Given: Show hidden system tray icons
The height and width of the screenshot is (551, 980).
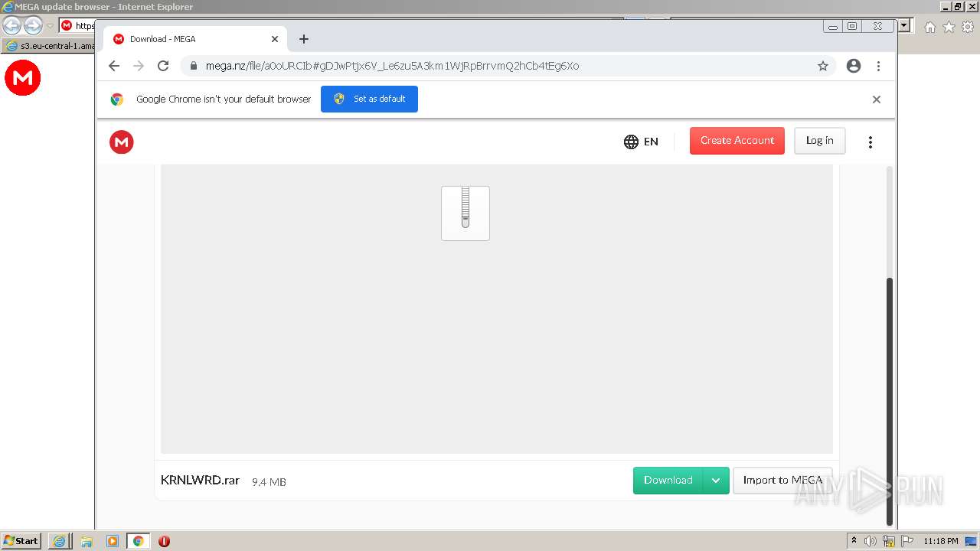Looking at the screenshot, I should [854, 541].
